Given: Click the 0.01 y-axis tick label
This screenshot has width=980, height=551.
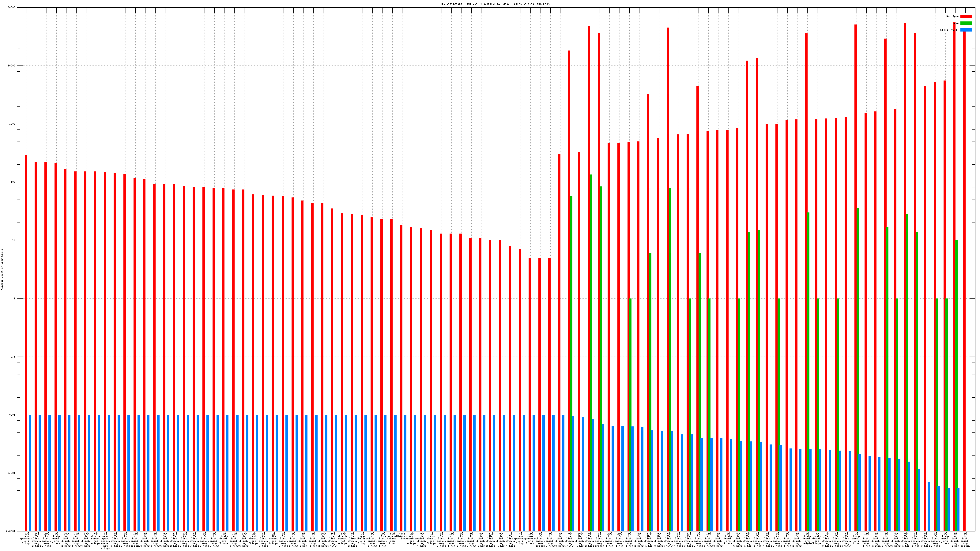Looking at the screenshot, I should (x=12, y=415).
